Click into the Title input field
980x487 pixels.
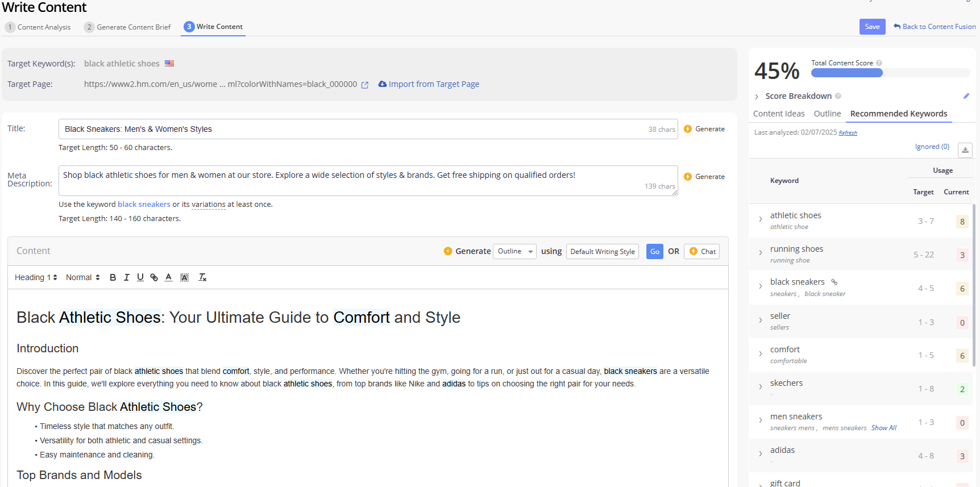point(352,129)
